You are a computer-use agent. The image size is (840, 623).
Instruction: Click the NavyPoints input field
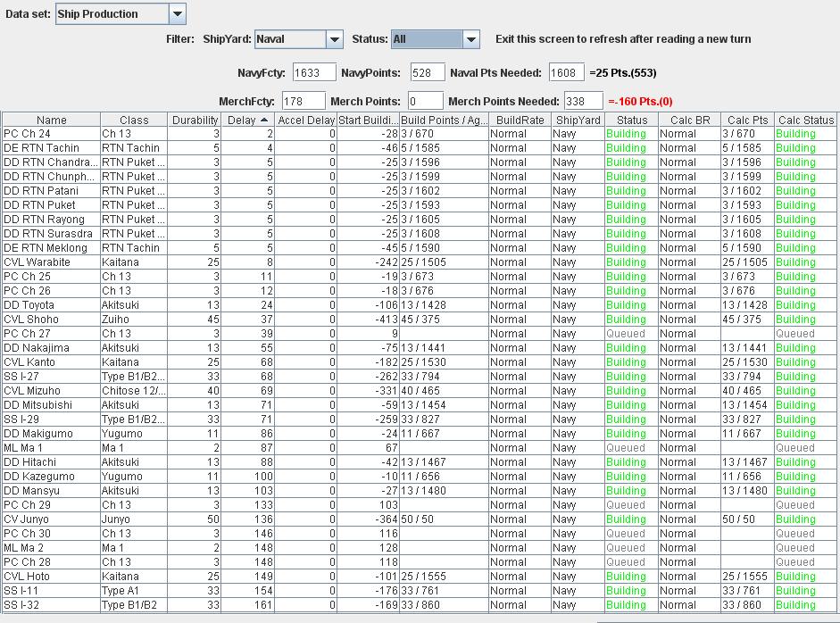click(x=428, y=73)
